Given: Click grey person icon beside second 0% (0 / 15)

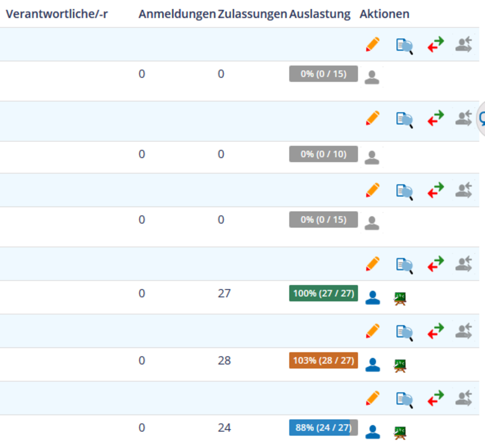Looking at the screenshot, I should 372,223.
